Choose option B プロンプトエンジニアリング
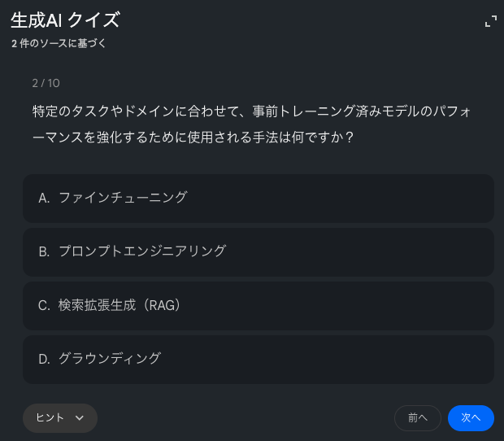Viewport: 504px width, 441px height. [259, 251]
